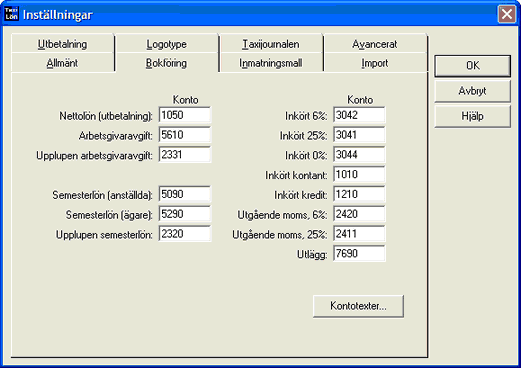This screenshot has width=521, height=368.
Task: Select the Upplupen semesterlön field 2320
Action: (x=185, y=234)
